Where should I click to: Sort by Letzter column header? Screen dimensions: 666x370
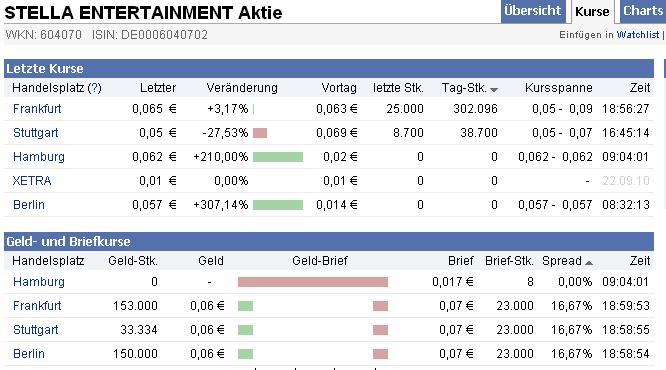pos(158,88)
